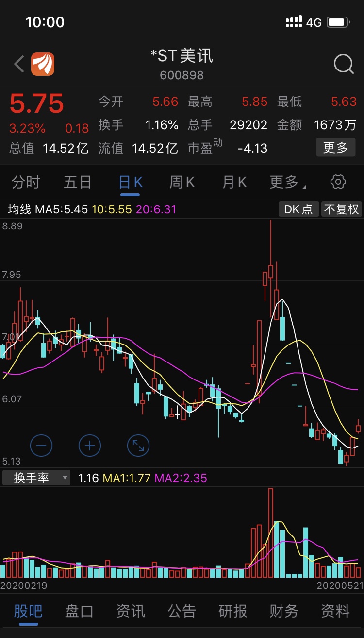
Task: Open 换手率 indicator dropdown
Action: point(36,478)
